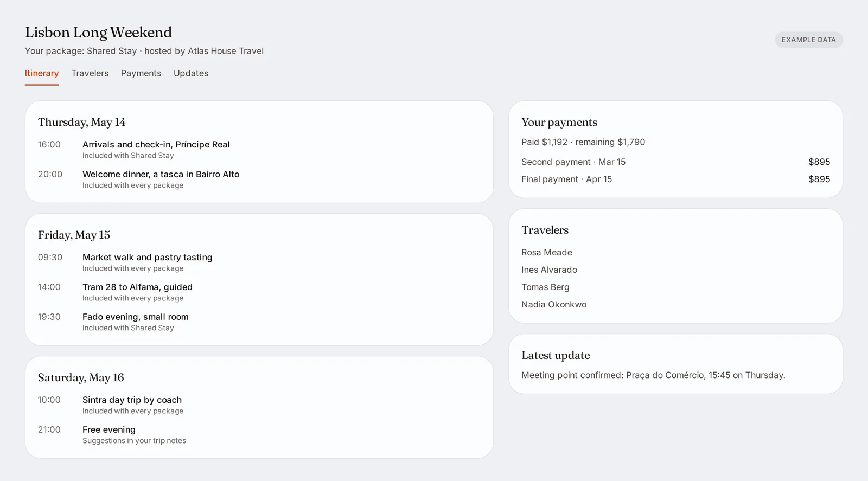The width and height of the screenshot is (868, 481).
Task: Click the Friday, May 15 heading
Action: pyautogui.click(x=74, y=235)
